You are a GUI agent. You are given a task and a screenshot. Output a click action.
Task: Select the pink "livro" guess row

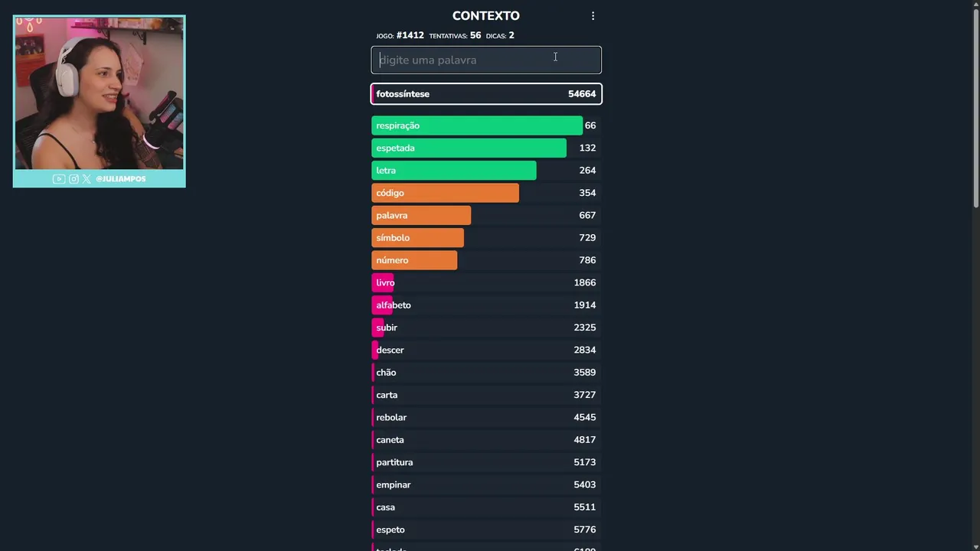[x=485, y=282]
